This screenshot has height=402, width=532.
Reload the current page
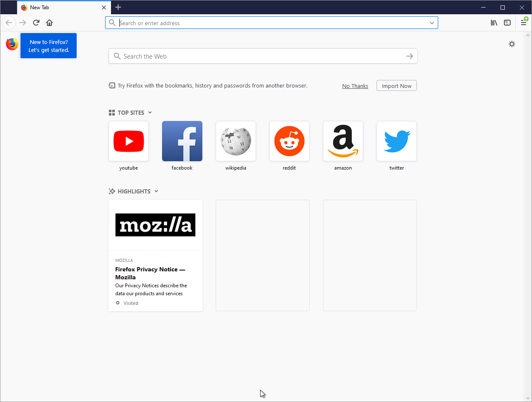tap(36, 23)
